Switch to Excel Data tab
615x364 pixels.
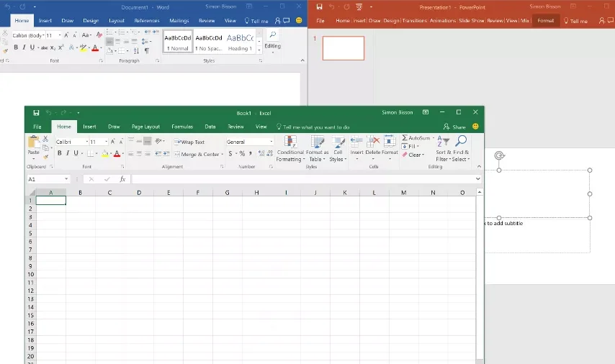pos(210,127)
